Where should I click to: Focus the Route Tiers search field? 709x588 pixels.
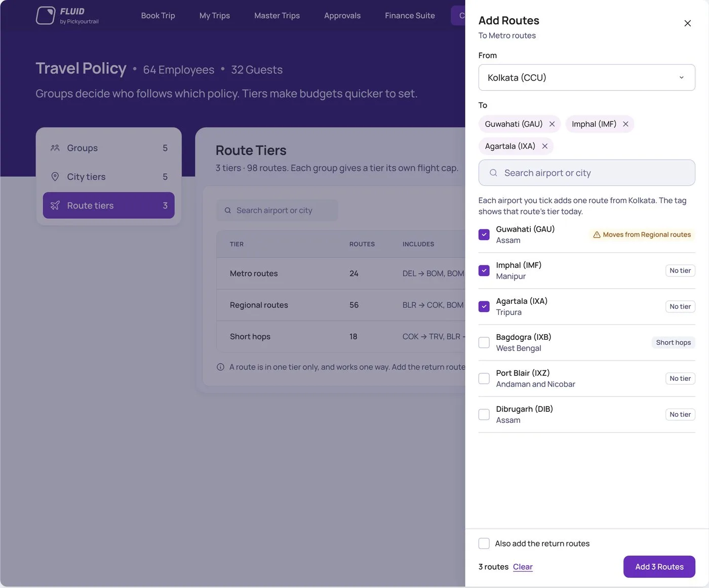(277, 211)
